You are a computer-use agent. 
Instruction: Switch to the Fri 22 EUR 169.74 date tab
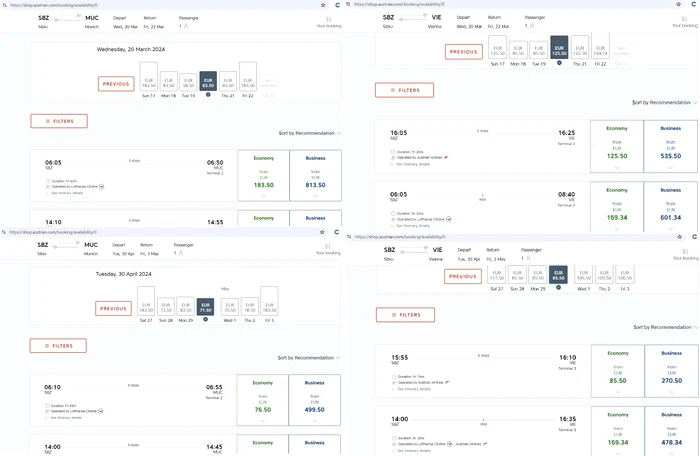tap(600, 50)
